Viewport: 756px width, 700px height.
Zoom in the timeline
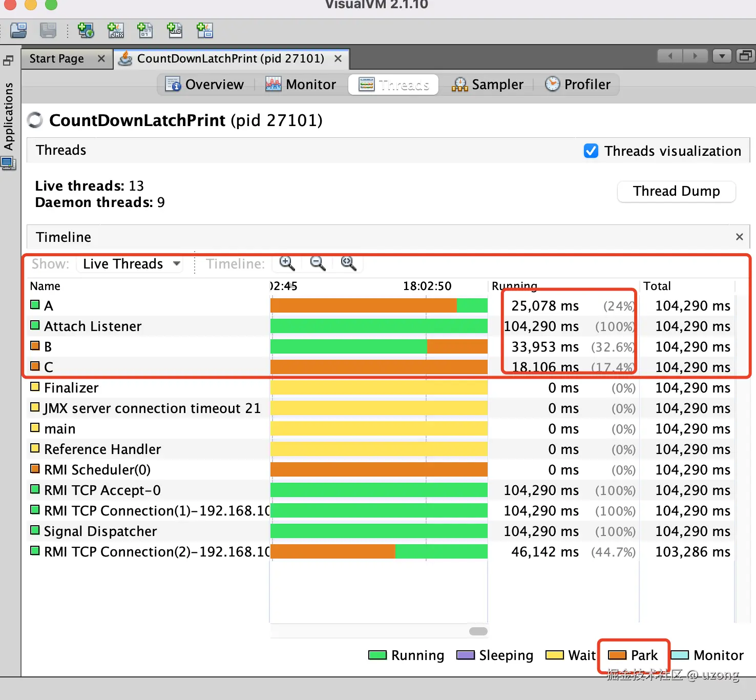click(x=287, y=263)
